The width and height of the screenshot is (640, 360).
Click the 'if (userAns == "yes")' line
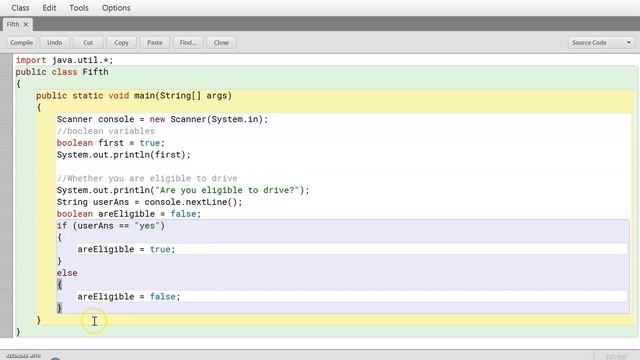[x=111, y=226]
